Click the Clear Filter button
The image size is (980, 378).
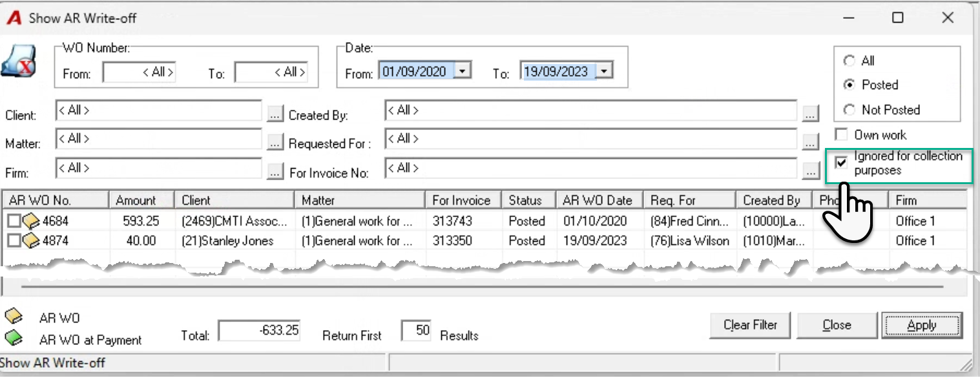751,325
